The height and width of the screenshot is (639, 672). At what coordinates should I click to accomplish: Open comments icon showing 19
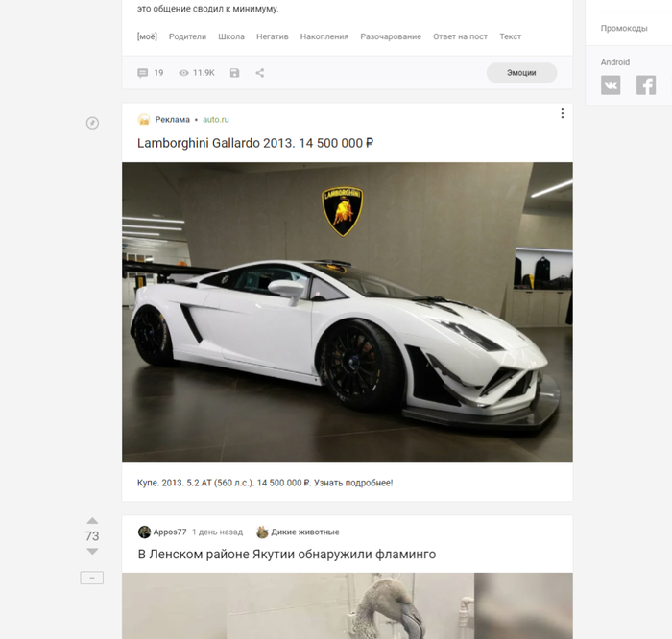(x=143, y=73)
